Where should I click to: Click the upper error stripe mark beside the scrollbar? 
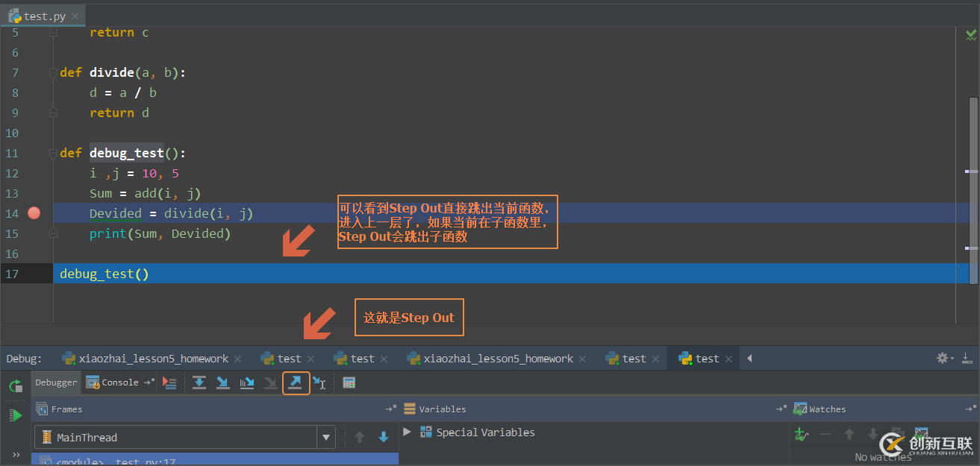click(971, 171)
